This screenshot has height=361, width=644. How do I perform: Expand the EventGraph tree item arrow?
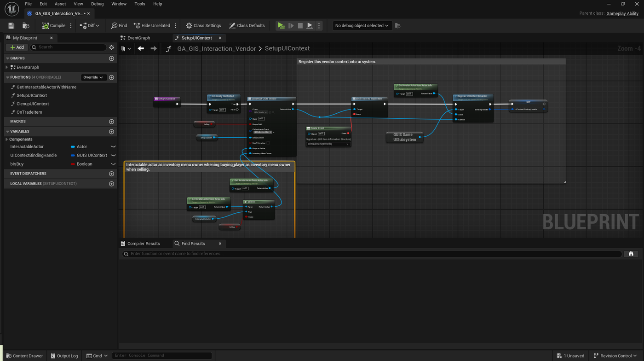tap(7, 67)
